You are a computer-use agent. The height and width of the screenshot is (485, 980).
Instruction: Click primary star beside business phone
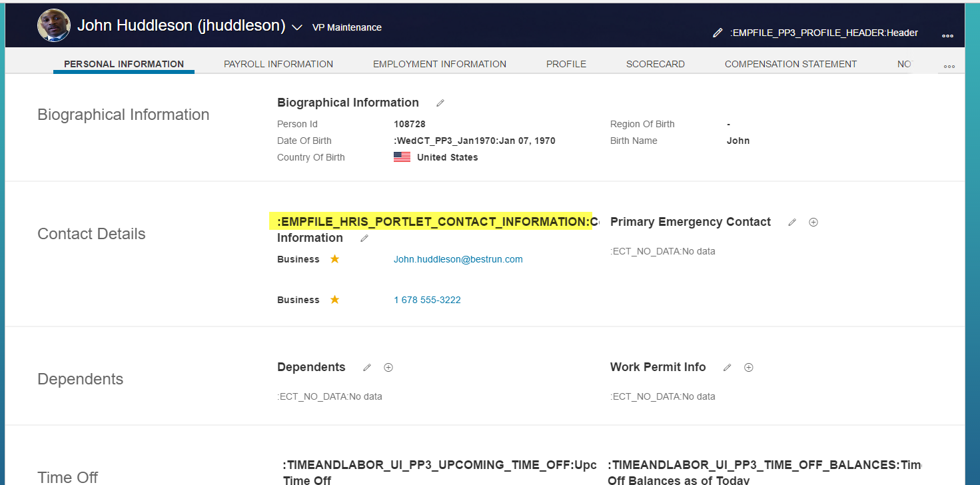(335, 299)
